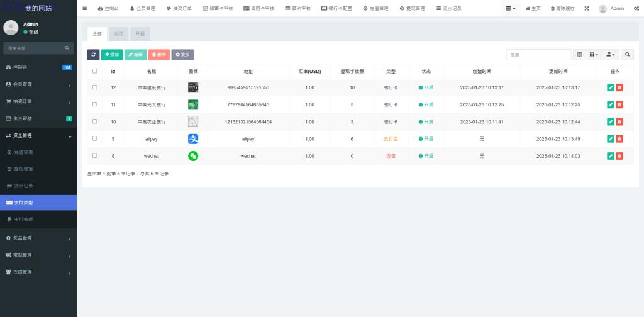Open the columns dropdown in table toolbar
Viewport: 644px width, 317px height.
point(594,55)
